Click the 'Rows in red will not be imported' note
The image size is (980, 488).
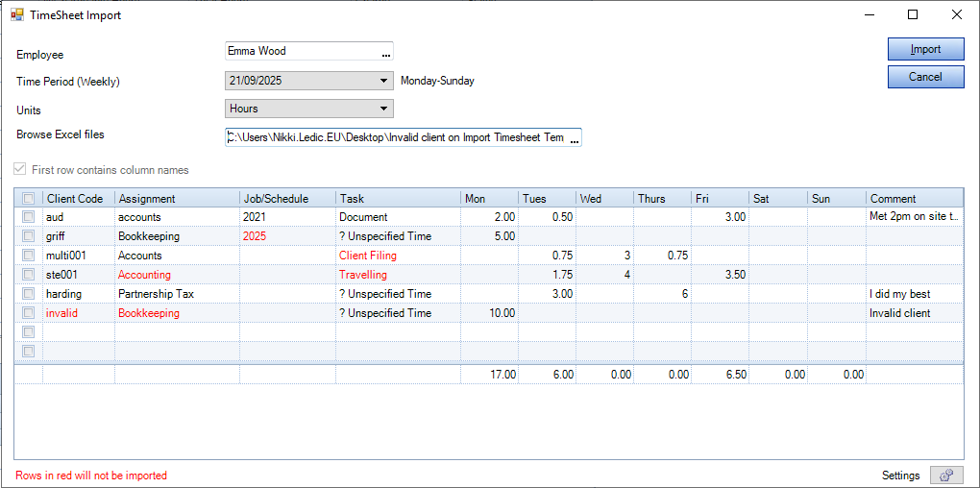coord(91,476)
